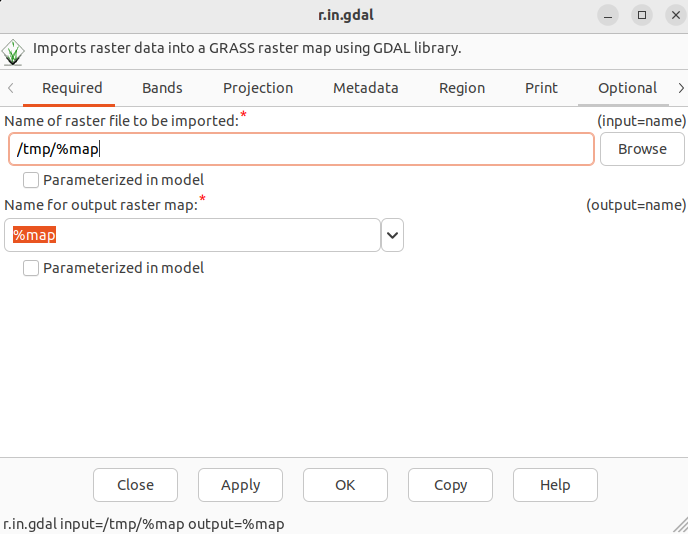Show the Optional tab
Viewport: 688px width, 534px height.
627,88
